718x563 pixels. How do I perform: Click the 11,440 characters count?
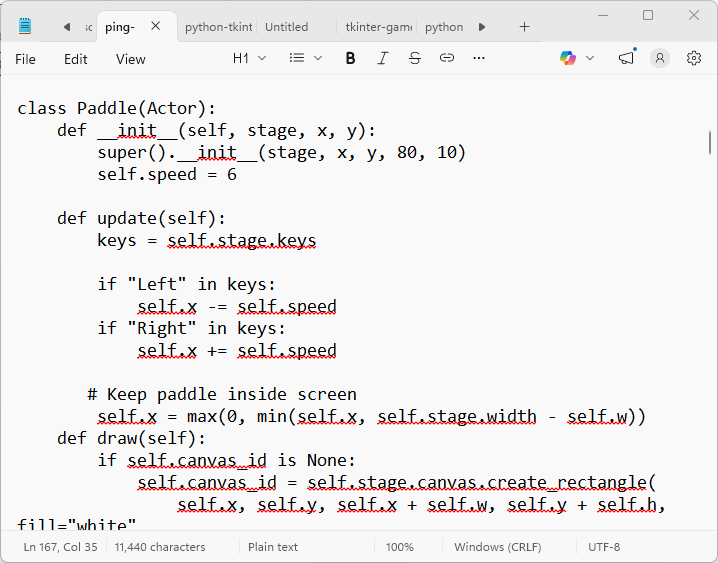(x=160, y=547)
